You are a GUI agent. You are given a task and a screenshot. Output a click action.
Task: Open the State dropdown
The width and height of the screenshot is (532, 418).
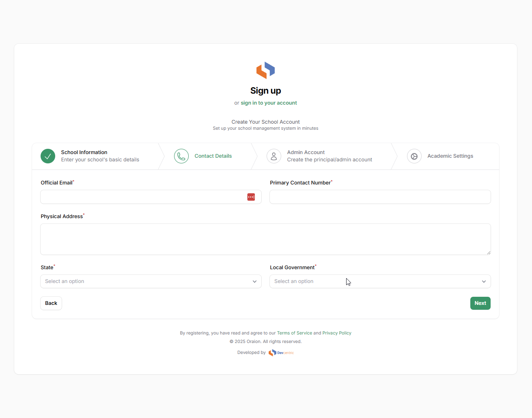pos(146,281)
